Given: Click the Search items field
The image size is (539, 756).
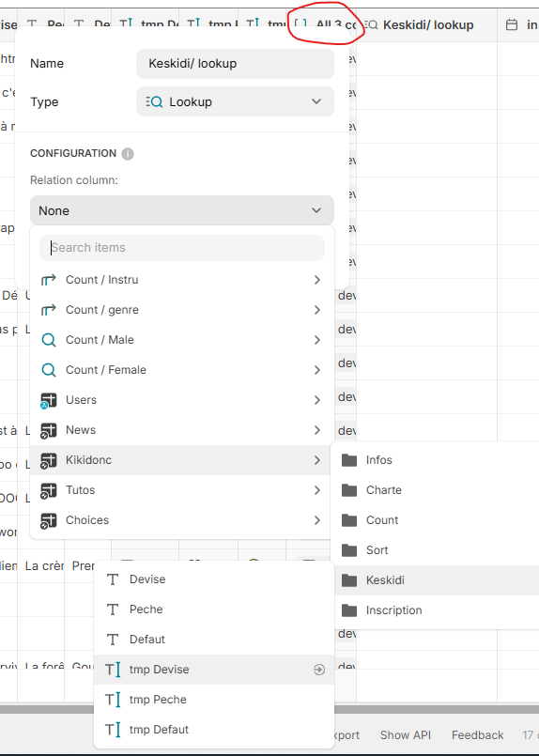Looking at the screenshot, I should point(182,248).
